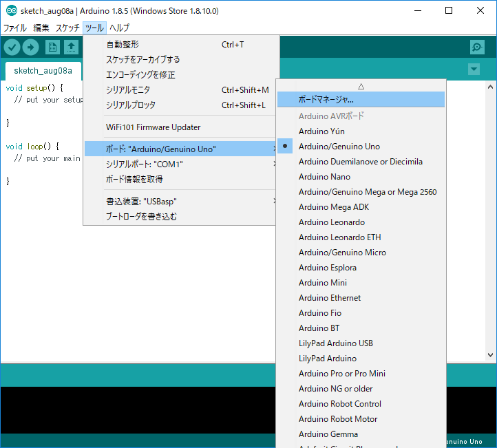Choose Arduino Pro or Pro Mini board
This screenshot has width=497, height=448.
point(361,374)
